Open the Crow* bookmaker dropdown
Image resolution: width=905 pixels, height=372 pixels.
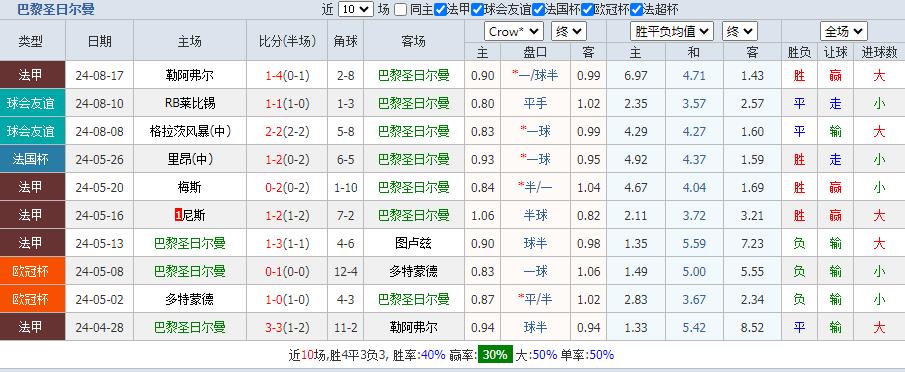click(x=514, y=32)
